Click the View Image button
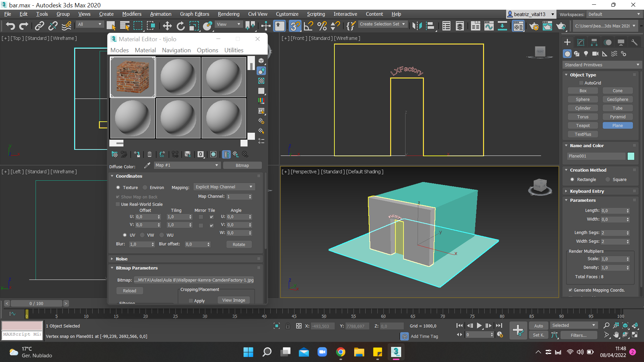This screenshot has height=362, width=644. [233, 300]
